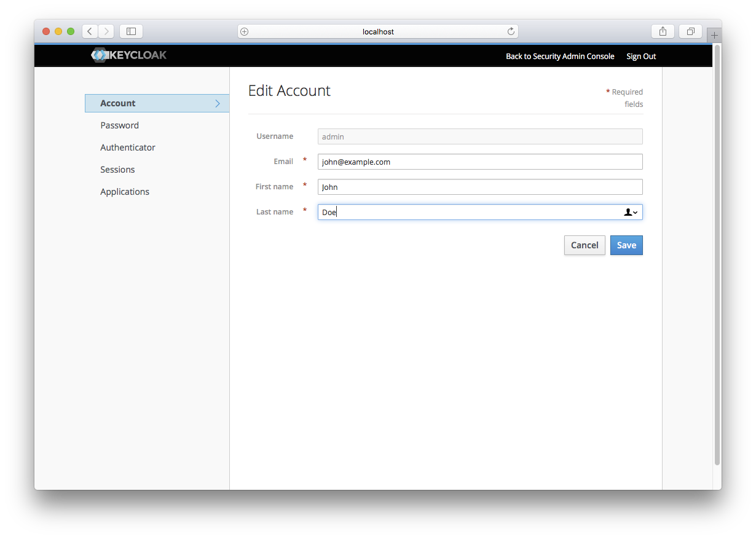Open the Applications section
Viewport: 756px width, 539px height.
point(125,192)
